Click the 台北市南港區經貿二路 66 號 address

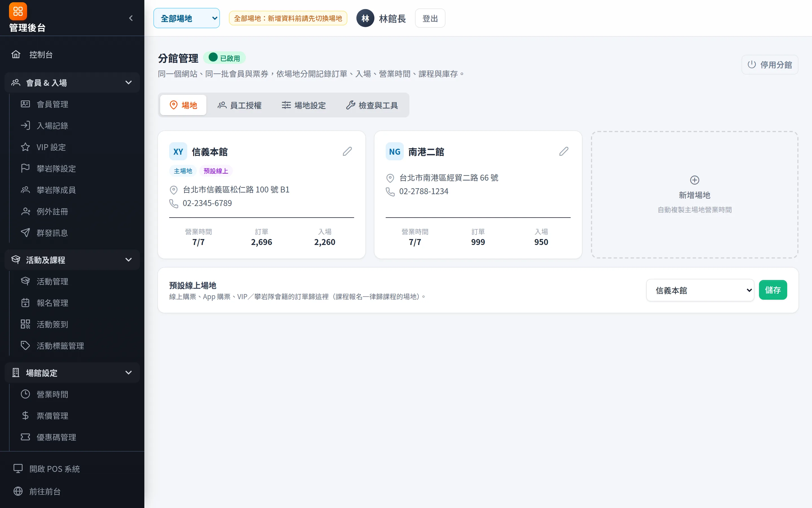[x=449, y=178]
